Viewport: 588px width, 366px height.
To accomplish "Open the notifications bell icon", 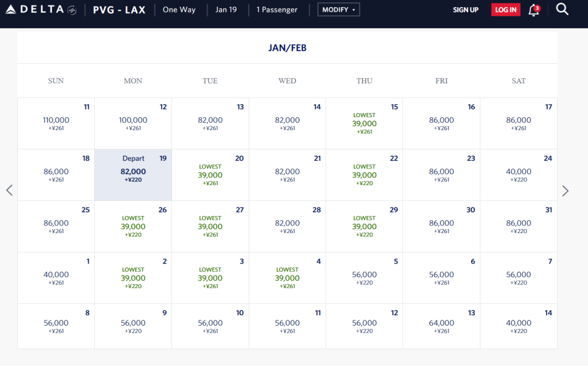I will 534,10.
